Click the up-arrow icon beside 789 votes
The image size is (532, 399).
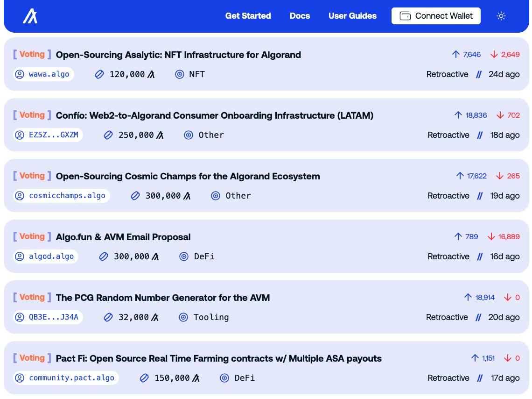pyautogui.click(x=458, y=237)
